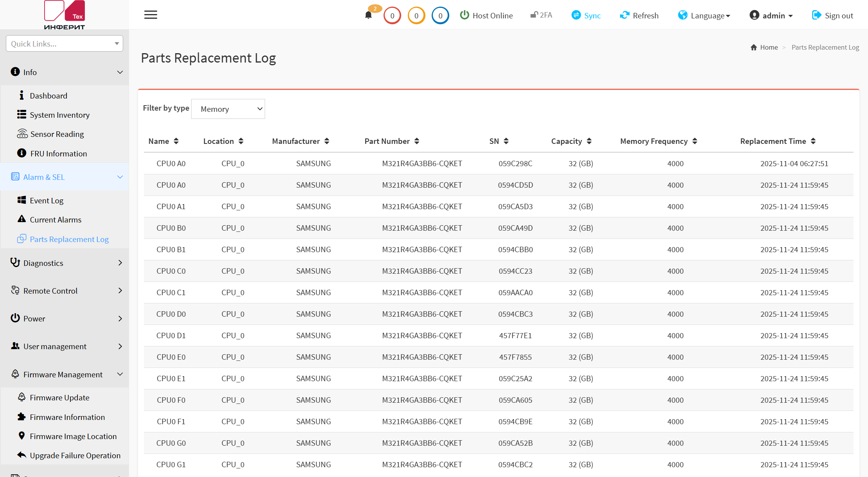Screen dimensions: 868x477
Task: Open the Event Log link
Action: point(46,201)
